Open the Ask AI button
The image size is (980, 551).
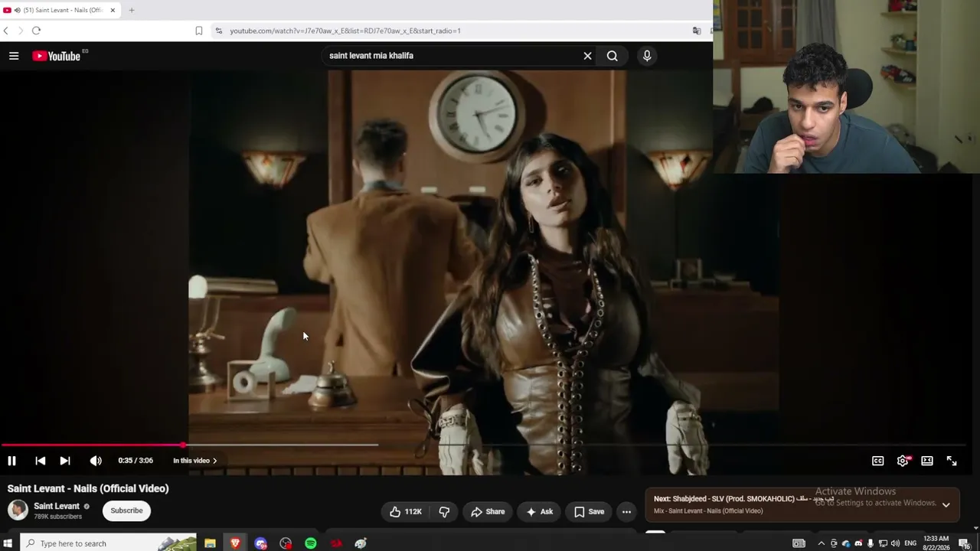(x=540, y=512)
